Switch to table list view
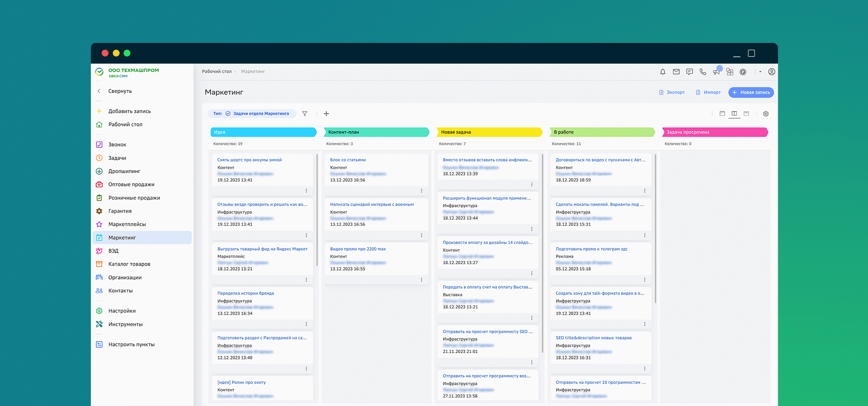The width and height of the screenshot is (868, 406). [x=746, y=114]
